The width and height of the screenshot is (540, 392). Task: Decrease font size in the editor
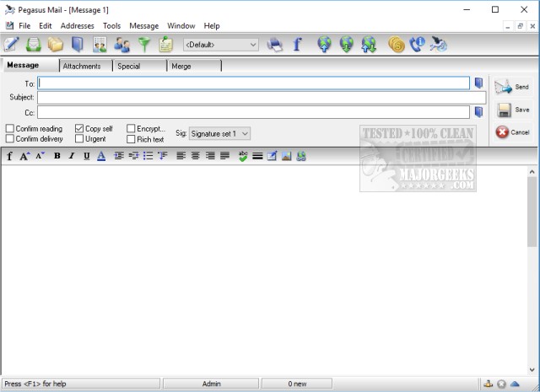pos(40,156)
